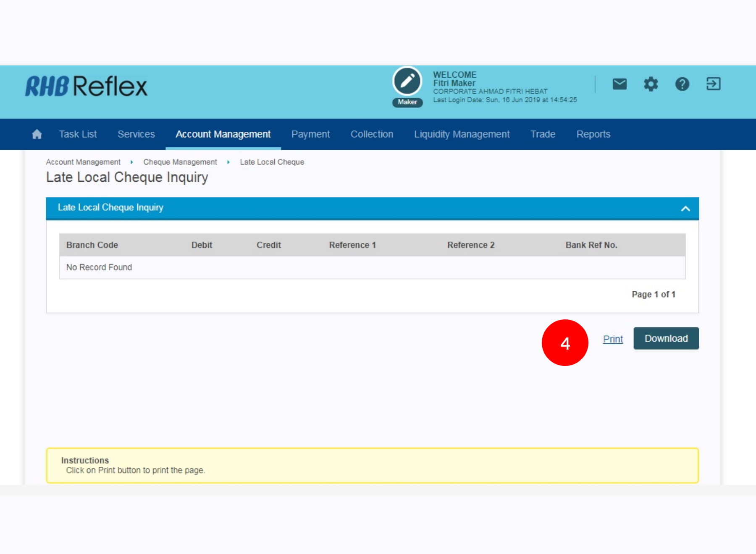Viewport: 756px width, 554px height.
Task: Go to Cheque Management breadcrumb
Action: coord(180,162)
